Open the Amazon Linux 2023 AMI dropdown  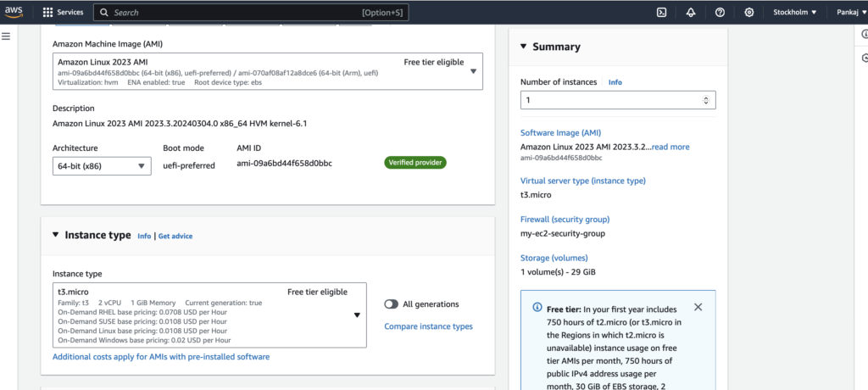pos(267,71)
